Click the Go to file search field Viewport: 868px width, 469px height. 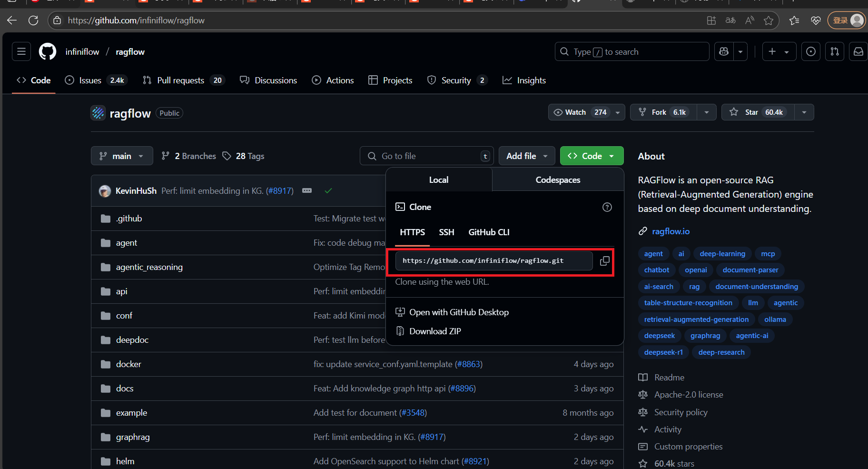[x=426, y=156]
